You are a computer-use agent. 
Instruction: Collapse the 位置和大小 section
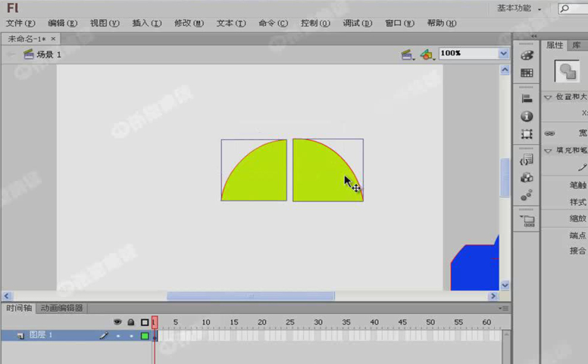(x=549, y=97)
